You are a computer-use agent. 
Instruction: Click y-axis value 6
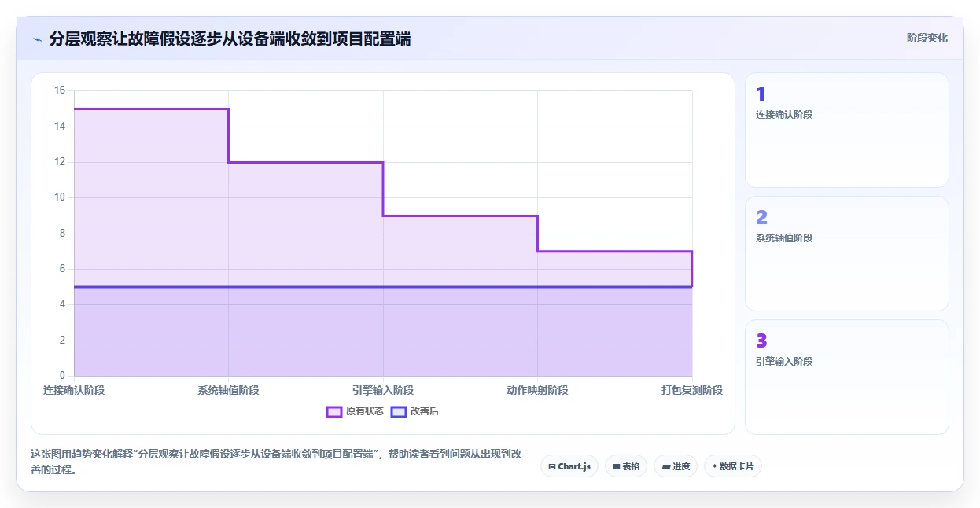click(x=62, y=269)
